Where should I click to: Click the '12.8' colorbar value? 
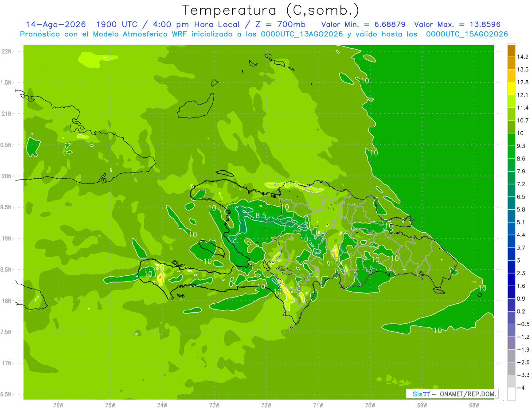click(523, 82)
